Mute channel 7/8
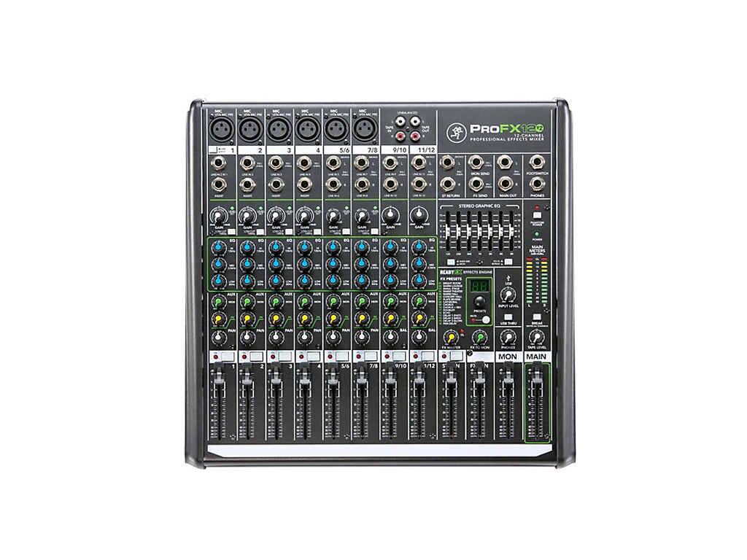 [370, 356]
